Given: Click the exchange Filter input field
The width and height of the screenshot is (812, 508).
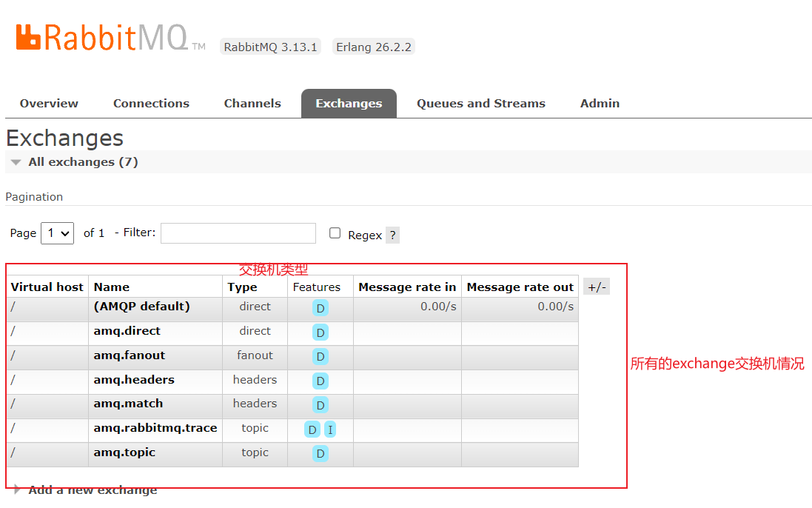Looking at the screenshot, I should click(x=238, y=233).
